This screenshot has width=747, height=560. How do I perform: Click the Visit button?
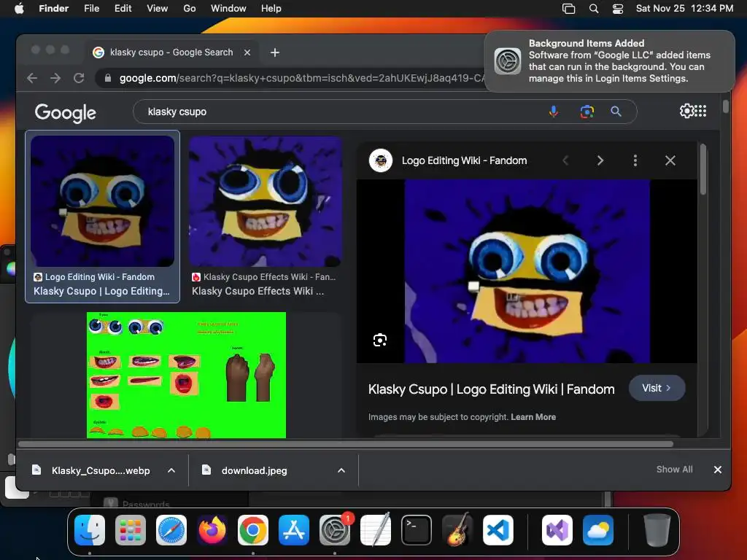pos(657,388)
